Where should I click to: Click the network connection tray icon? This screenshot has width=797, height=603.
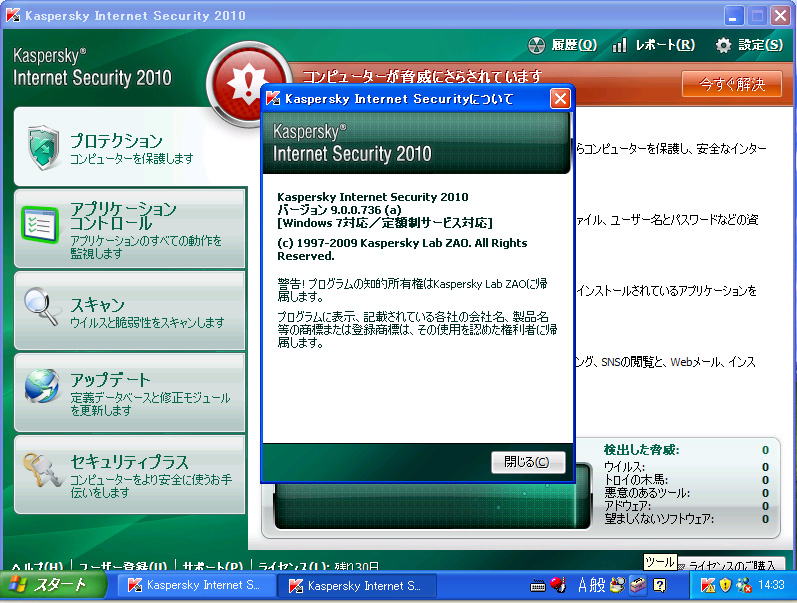click(744, 585)
